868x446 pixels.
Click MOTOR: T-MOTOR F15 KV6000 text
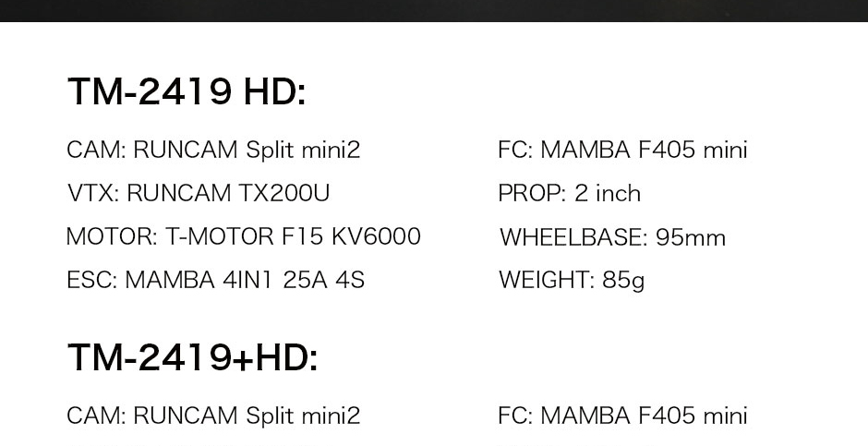tap(244, 236)
